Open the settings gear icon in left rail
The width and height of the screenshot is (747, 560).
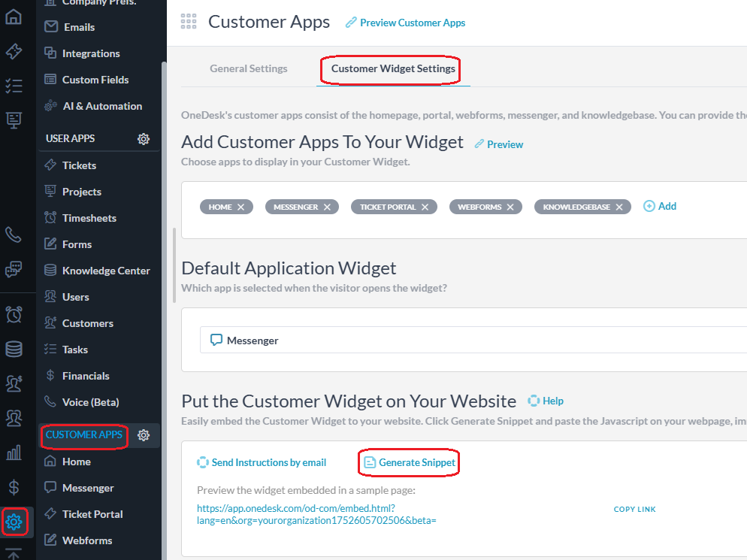(14, 522)
